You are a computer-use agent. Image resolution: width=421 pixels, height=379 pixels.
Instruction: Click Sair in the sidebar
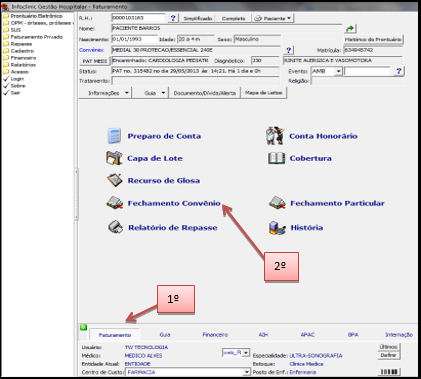click(x=11, y=93)
